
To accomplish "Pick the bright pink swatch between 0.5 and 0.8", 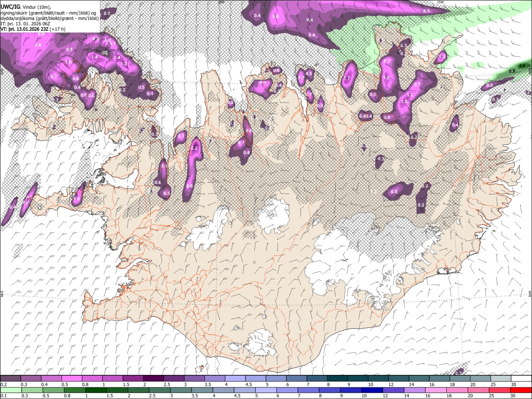I will (71, 379).
